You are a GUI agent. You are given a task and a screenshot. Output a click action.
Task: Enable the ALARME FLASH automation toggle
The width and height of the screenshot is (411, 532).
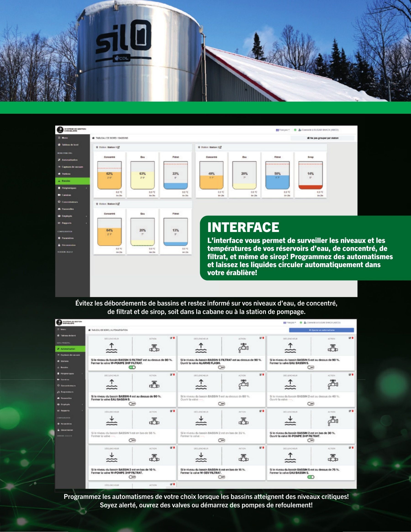click(x=221, y=367)
